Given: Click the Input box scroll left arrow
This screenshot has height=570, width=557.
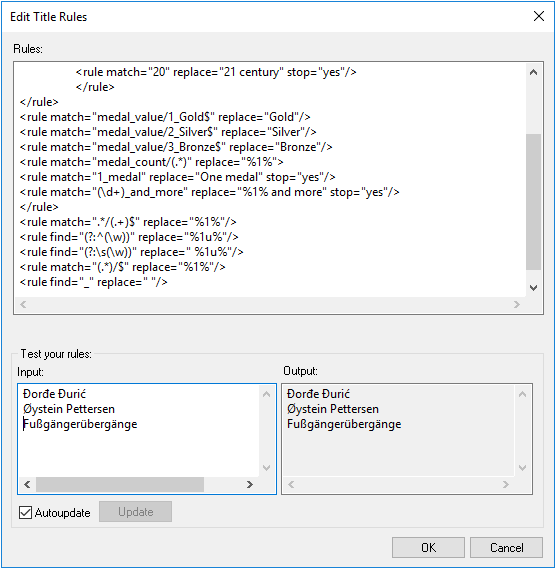Looking at the screenshot, I should (x=27, y=484).
